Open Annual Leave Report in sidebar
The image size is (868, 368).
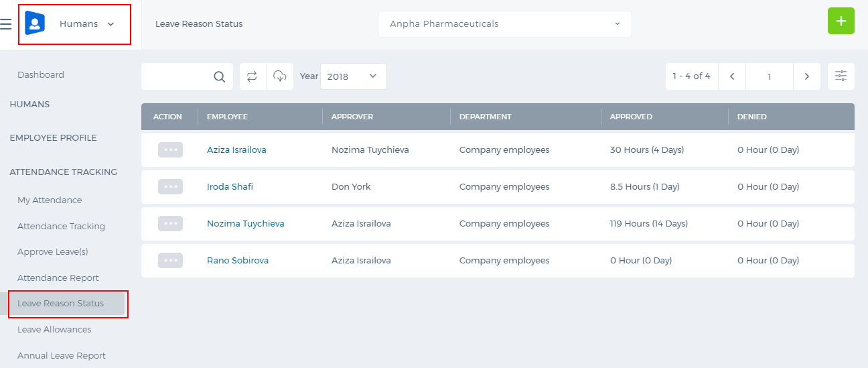click(62, 356)
